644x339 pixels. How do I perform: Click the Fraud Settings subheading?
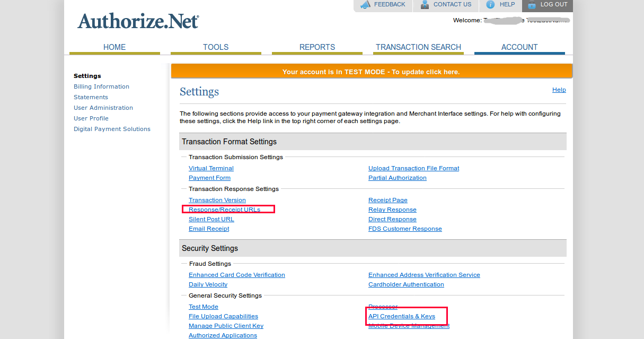(210, 264)
